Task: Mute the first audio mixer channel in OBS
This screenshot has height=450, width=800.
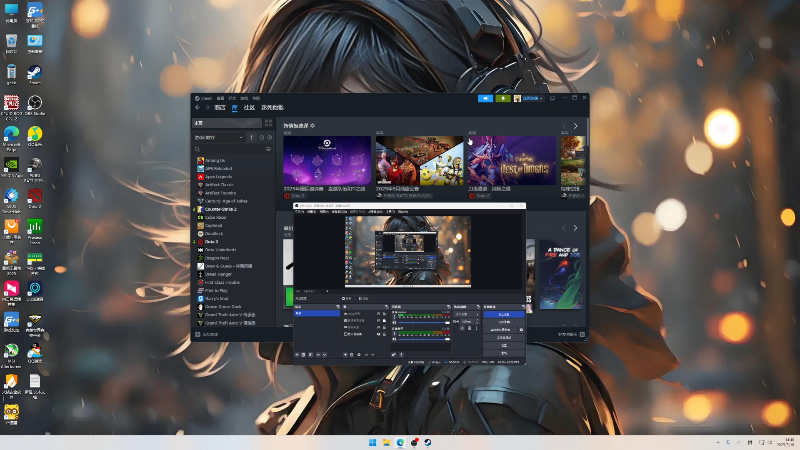Action: (x=394, y=322)
